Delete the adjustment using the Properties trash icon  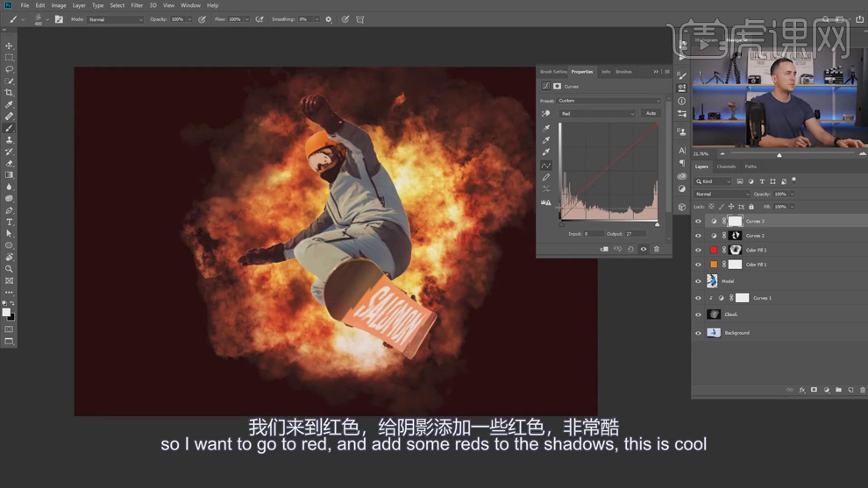pyautogui.click(x=656, y=249)
